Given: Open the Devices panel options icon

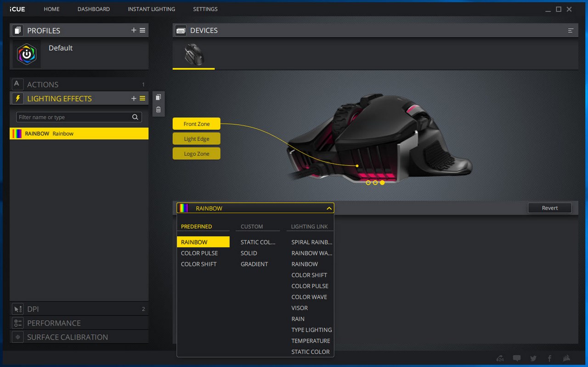Looking at the screenshot, I should click(x=571, y=30).
